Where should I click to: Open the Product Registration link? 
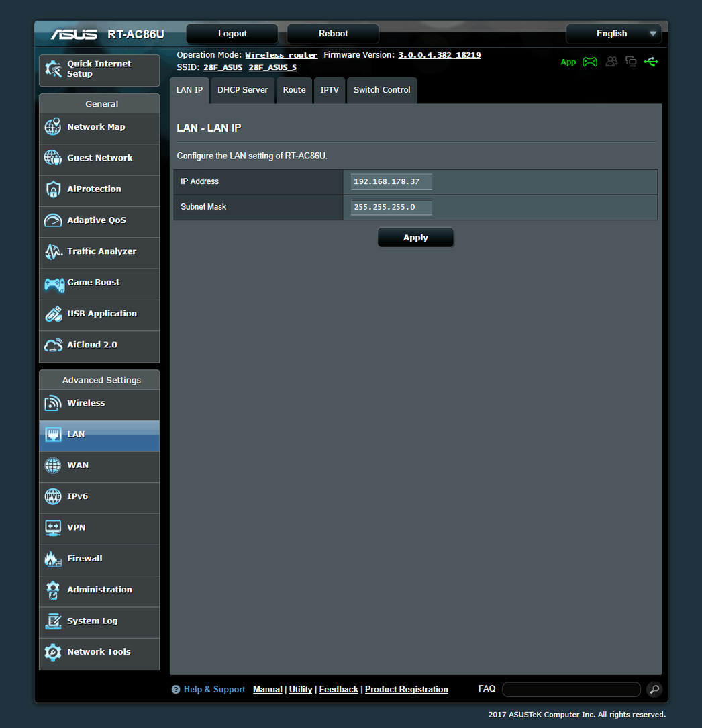(x=407, y=690)
